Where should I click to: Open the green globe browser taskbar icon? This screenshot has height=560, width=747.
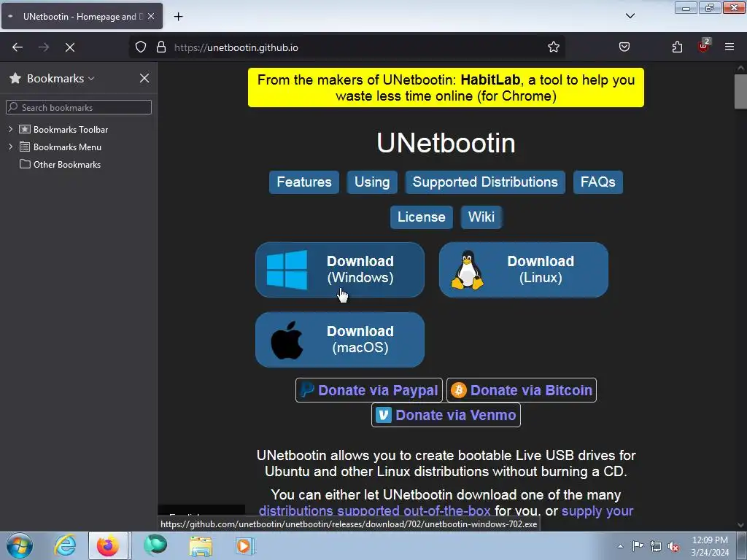(x=155, y=545)
